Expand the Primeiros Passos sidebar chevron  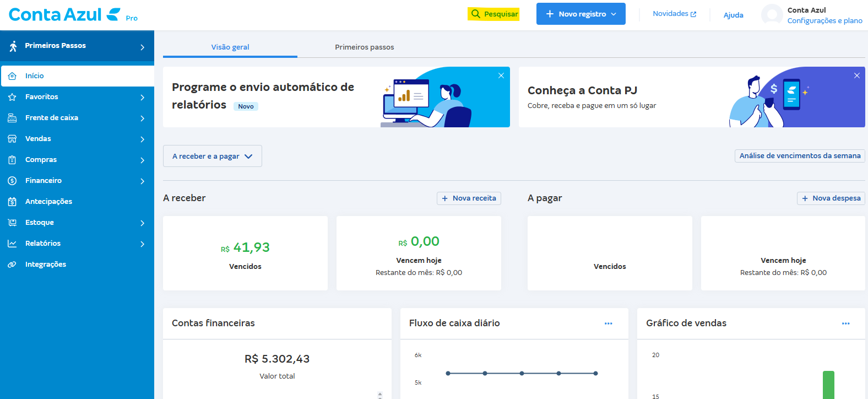[142, 47]
